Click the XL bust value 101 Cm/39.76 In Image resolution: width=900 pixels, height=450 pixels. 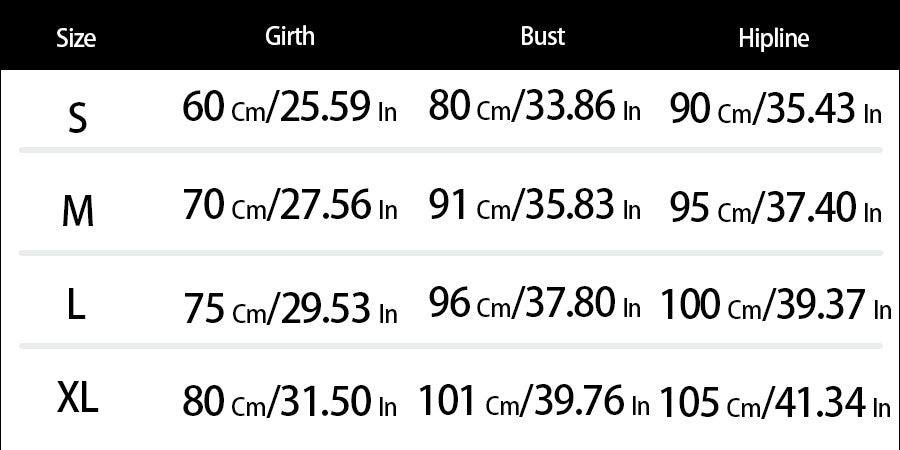pyautogui.click(x=535, y=402)
